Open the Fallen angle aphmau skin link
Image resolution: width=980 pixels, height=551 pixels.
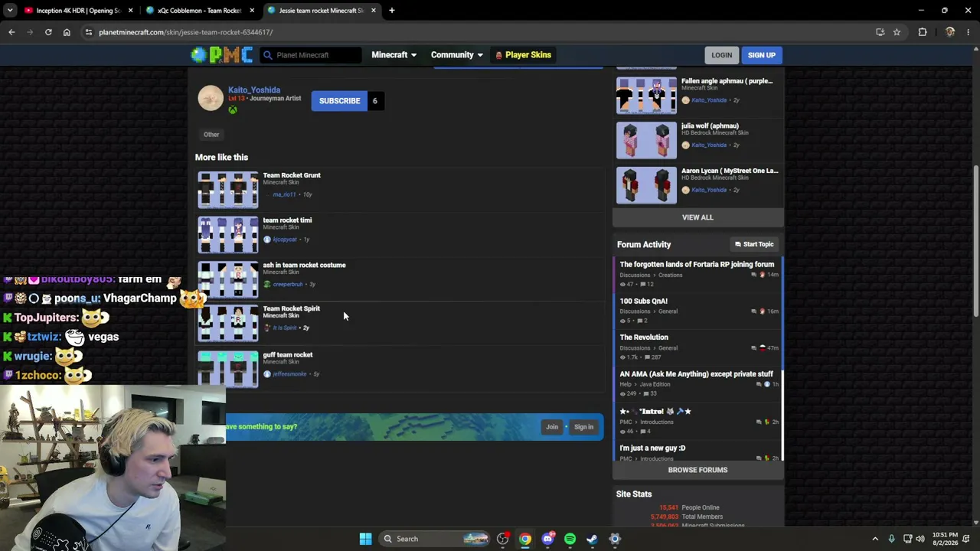point(727,81)
